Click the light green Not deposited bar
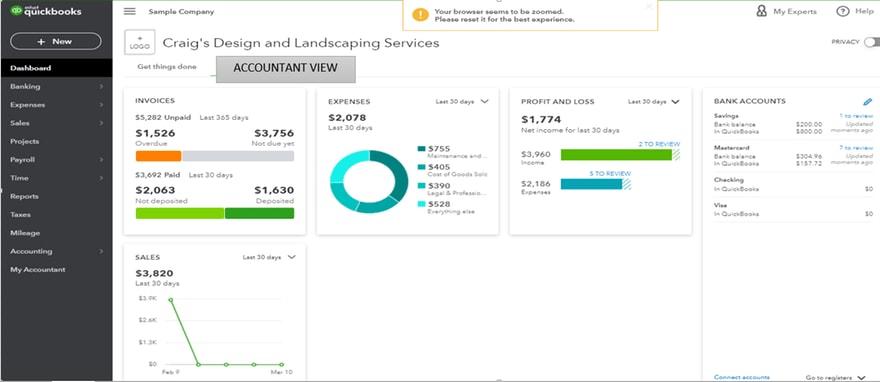Image resolution: width=880 pixels, height=382 pixels. (x=180, y=213)
